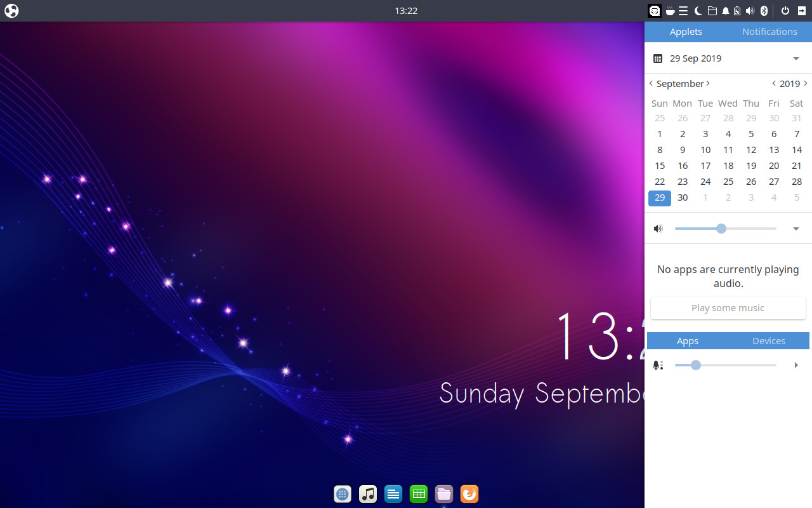Switch to the Devices tab

point(768,340)
